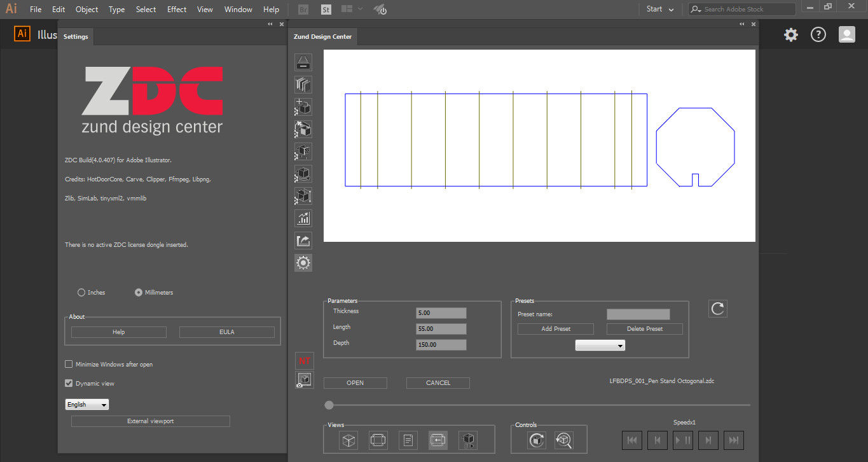868x462 pixels.
Task: Open the English language dropdown
Action: [x=87, y=405]
